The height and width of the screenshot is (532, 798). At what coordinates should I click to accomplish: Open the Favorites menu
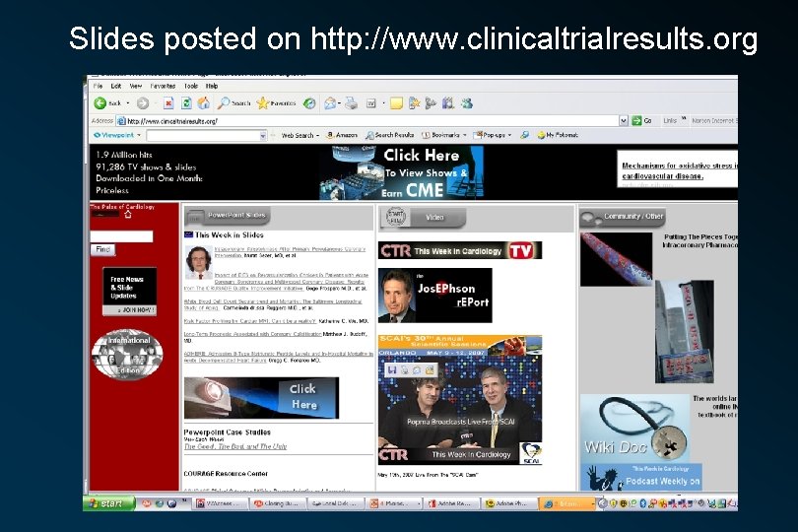(163, 86)
